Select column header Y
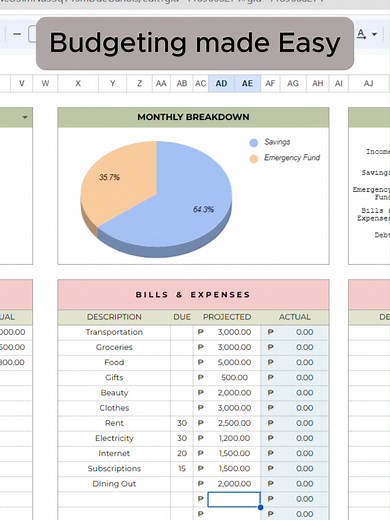 pos(113,83)
